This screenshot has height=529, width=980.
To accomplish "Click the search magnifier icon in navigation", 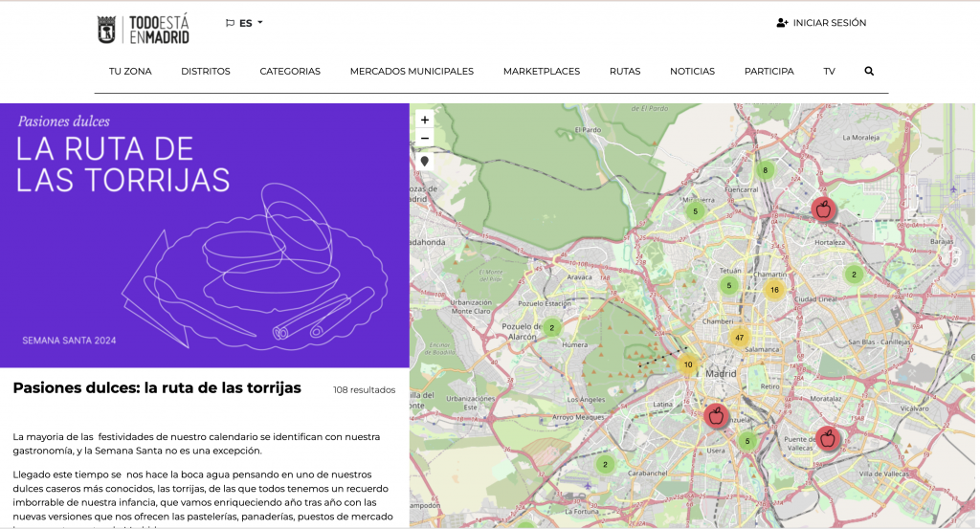I will (869, 71).
